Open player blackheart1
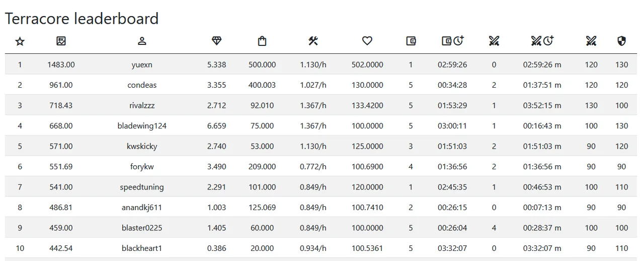Screen dimensions: 644x261 (142, 248)
